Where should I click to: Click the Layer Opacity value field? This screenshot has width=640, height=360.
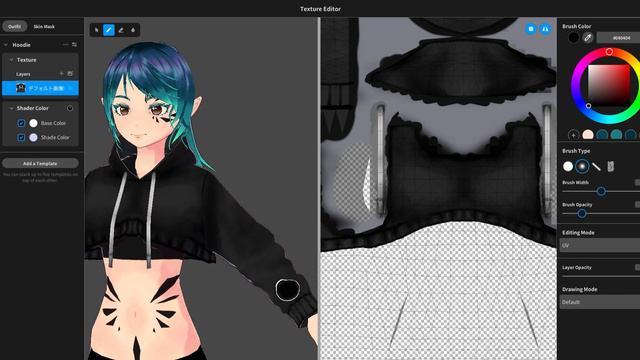tap(637, 267)
